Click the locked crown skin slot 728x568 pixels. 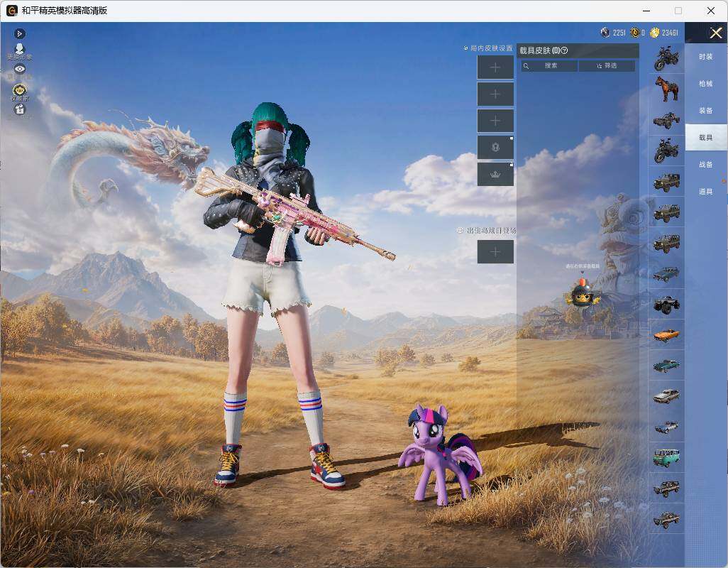tap(495, 174)
